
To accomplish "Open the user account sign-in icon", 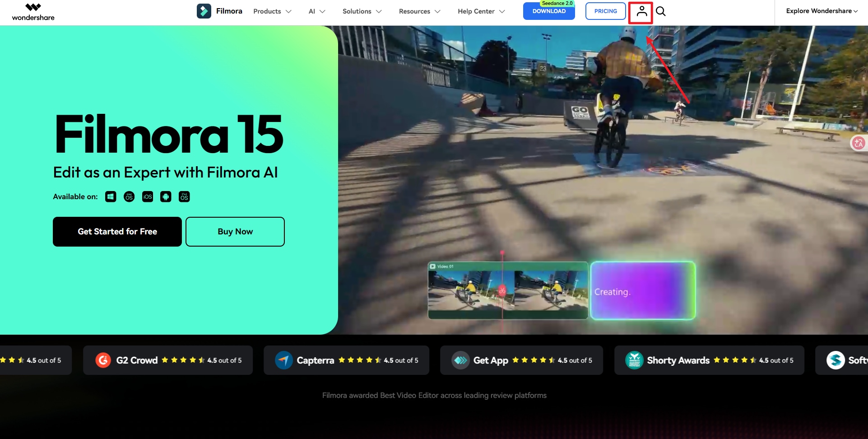I will 641,12.
